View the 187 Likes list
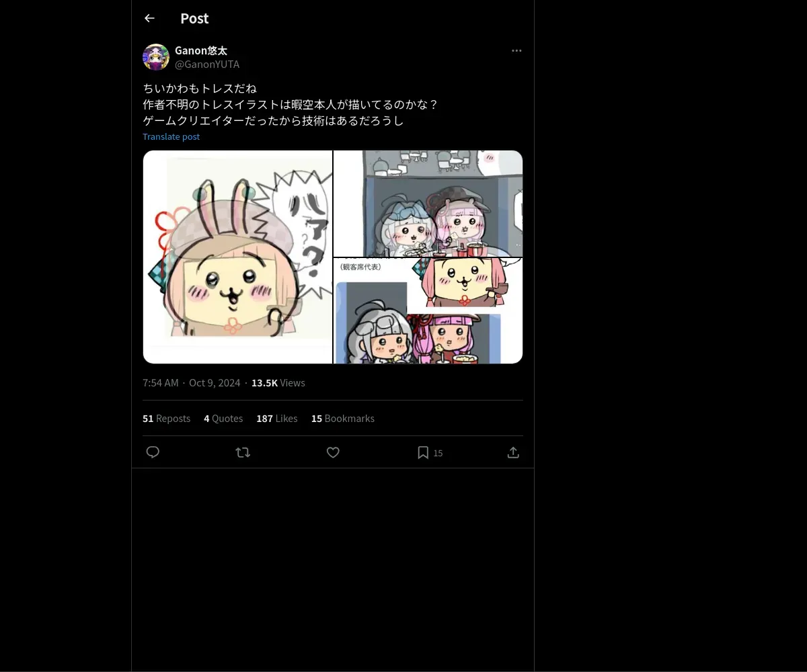The width and height of the screenshot is (807, 672). tap(276, 418)
